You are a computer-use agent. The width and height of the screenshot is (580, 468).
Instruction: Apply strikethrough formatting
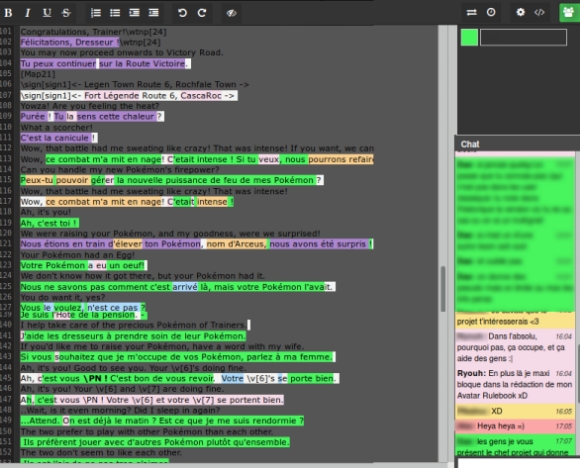pyautogui.click(x=66, y=13)
